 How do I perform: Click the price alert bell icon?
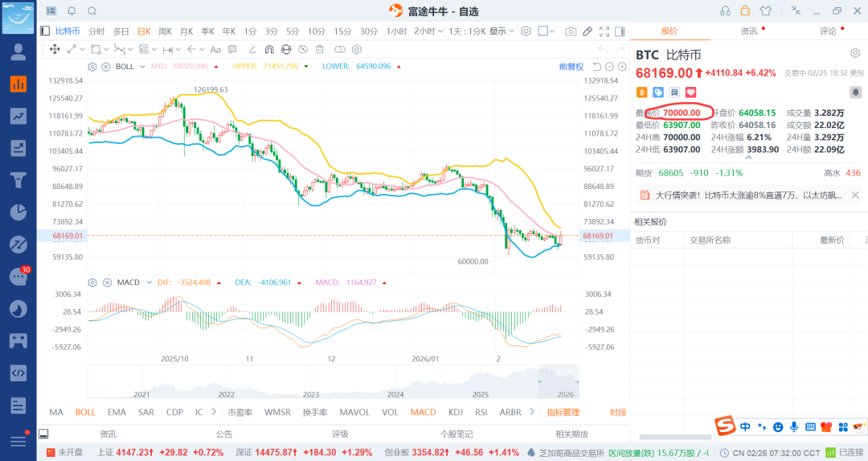pyautogui.click(x=72, y=11)
